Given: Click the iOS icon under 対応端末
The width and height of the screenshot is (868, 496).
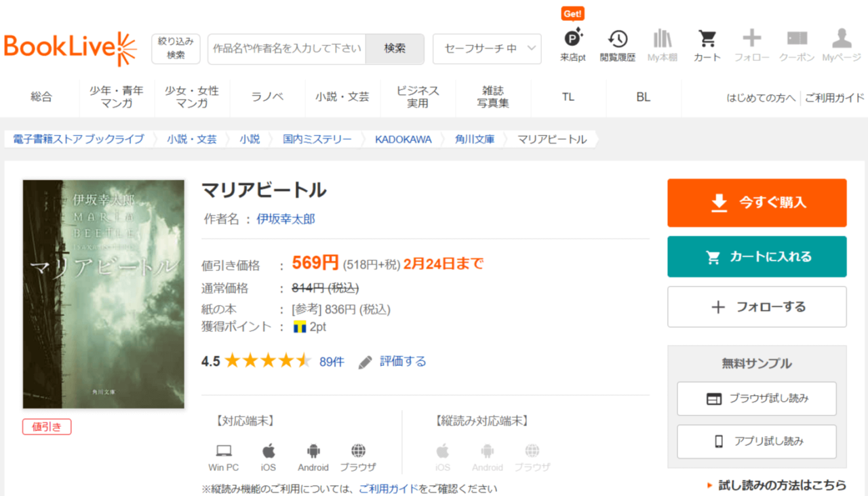Looking at the screenshot, I should point(269,451).
